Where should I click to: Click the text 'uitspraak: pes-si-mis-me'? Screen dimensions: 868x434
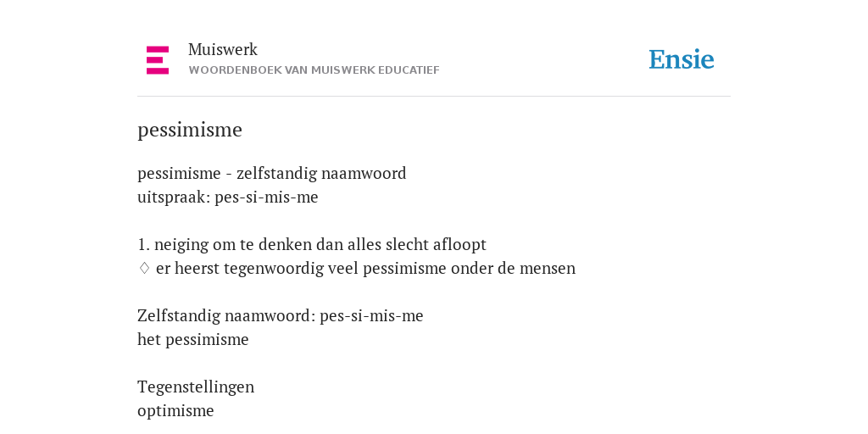(x=227, y=197)
